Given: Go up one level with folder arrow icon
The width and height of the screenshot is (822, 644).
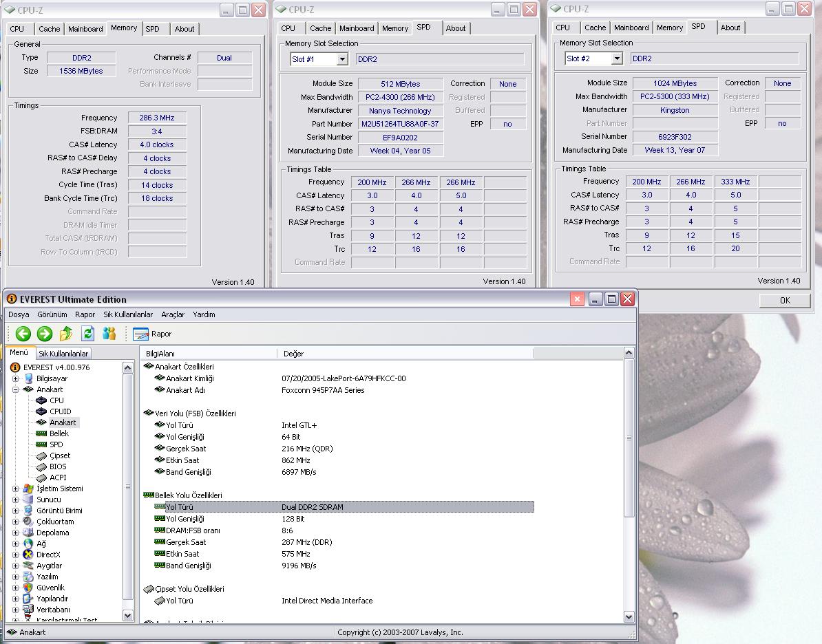Looking at the screenshot, I should [66, 334].
